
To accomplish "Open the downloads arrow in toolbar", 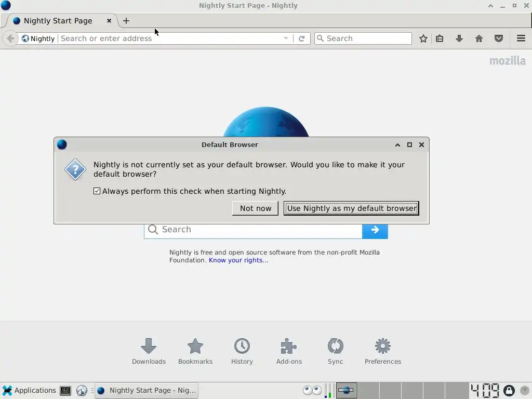I will click(x=459, y=38).
